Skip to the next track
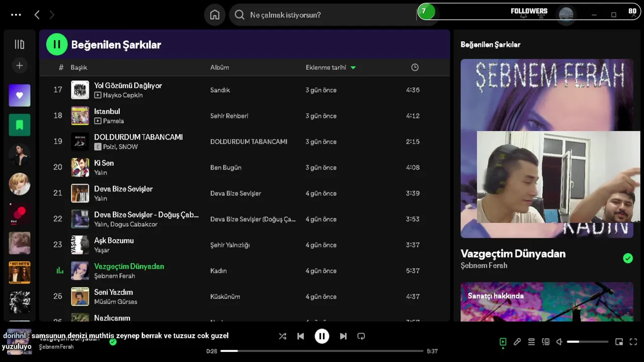 [343, 336]
